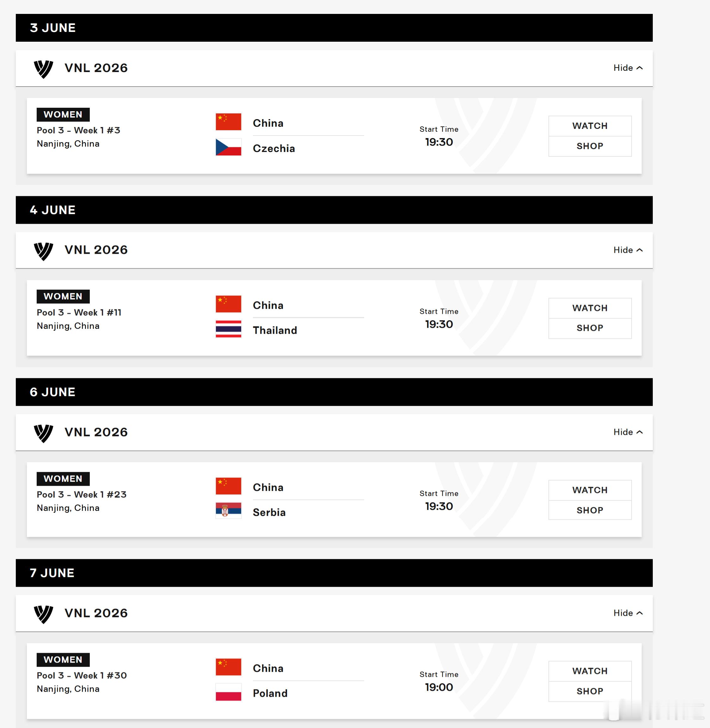This screenshot has width=710, height=728.
Task: Hide the 4 June VNL 2026 matches
Action: point(628,250)
